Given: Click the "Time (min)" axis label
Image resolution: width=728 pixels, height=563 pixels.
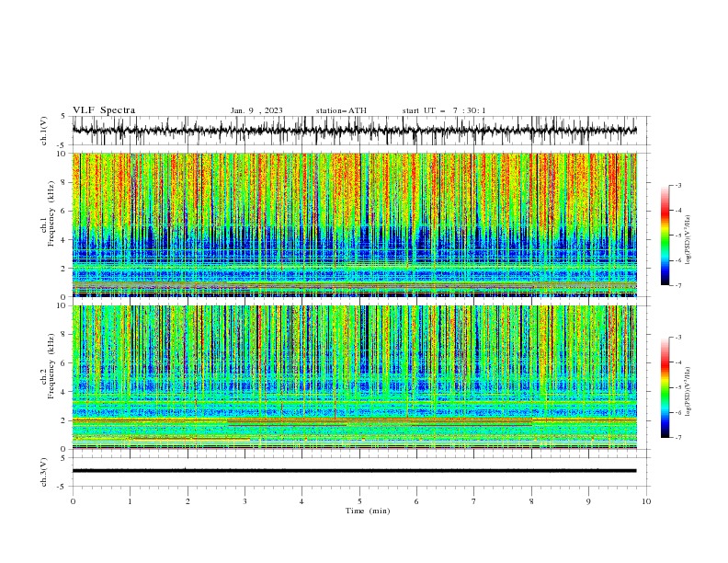Looking at the screenshot, I should click(368, 511).
